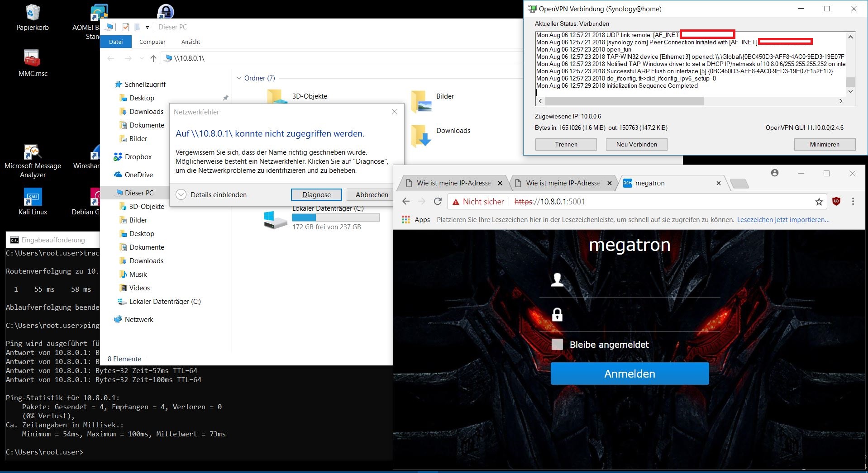Click the OpenVPN log horizontal scrollbar
This screenshot has height=473, width=868.
click(x=625, y=101)
